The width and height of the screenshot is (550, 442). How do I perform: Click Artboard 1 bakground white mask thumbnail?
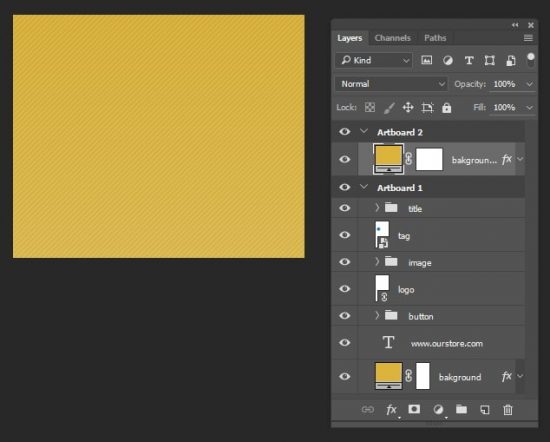tap(423, 376)
